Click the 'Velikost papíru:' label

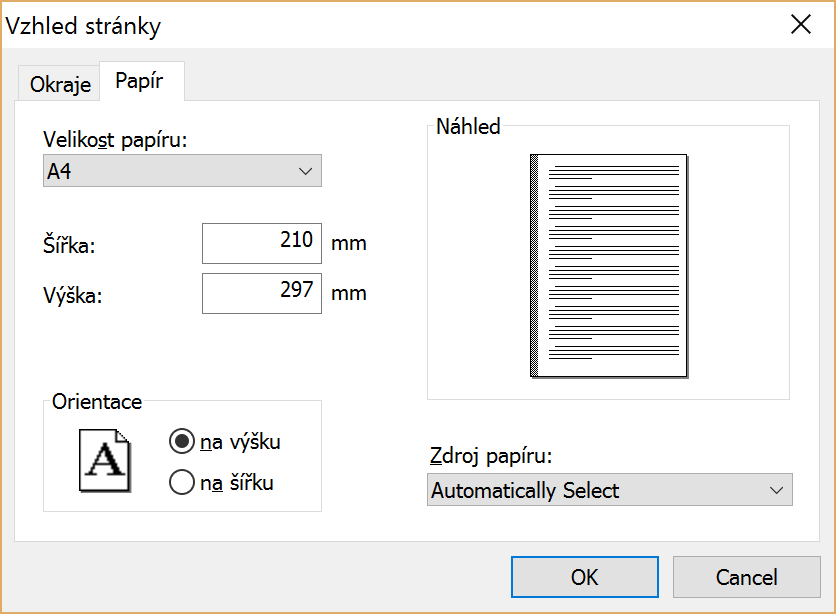click(x=115, y=139)
